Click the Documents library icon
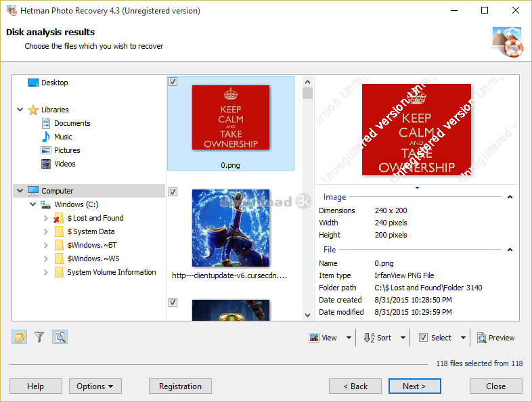 click(x=46, y=123)
